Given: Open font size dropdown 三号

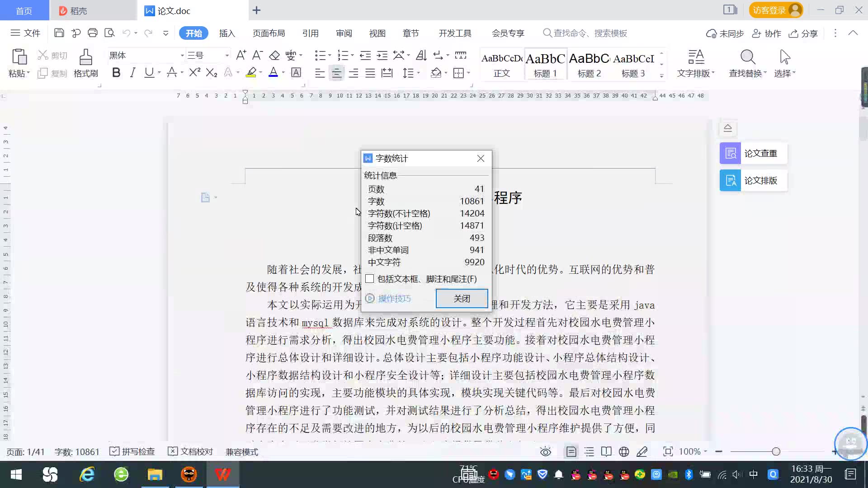Looking at the screenshot, I should click(x=227, y=56).
